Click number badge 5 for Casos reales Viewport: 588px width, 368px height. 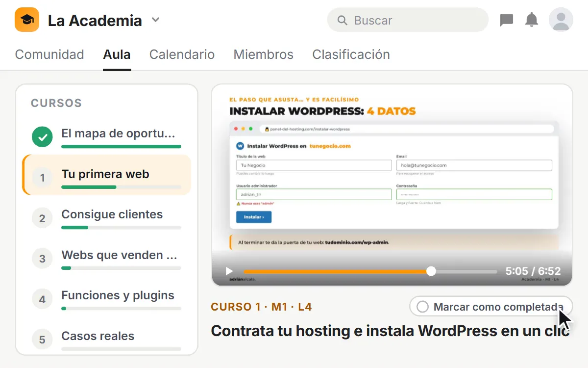pos(42,340)
